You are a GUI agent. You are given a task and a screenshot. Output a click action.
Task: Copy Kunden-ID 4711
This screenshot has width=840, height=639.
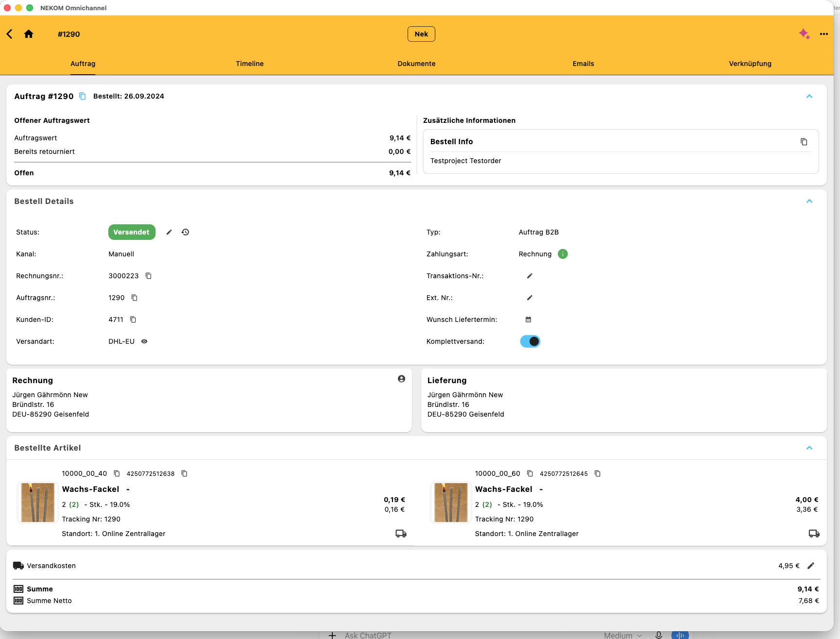[x=133, y=319]
